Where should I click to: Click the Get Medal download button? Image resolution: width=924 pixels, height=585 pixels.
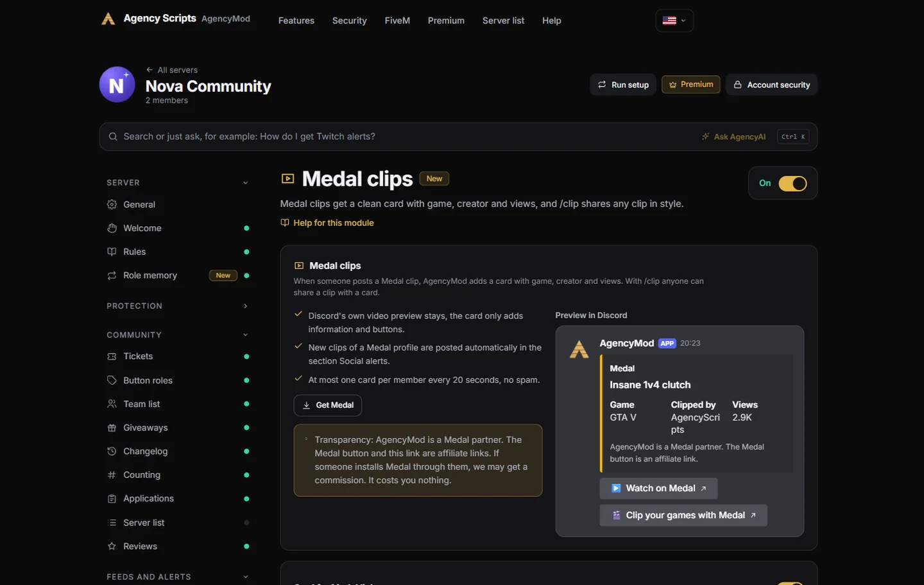coord(328,405)
